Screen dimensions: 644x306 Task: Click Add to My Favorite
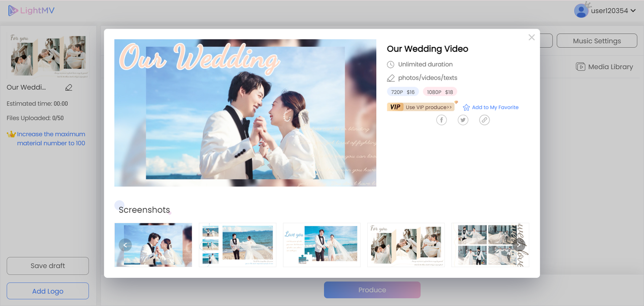click(x=495, y=107)
